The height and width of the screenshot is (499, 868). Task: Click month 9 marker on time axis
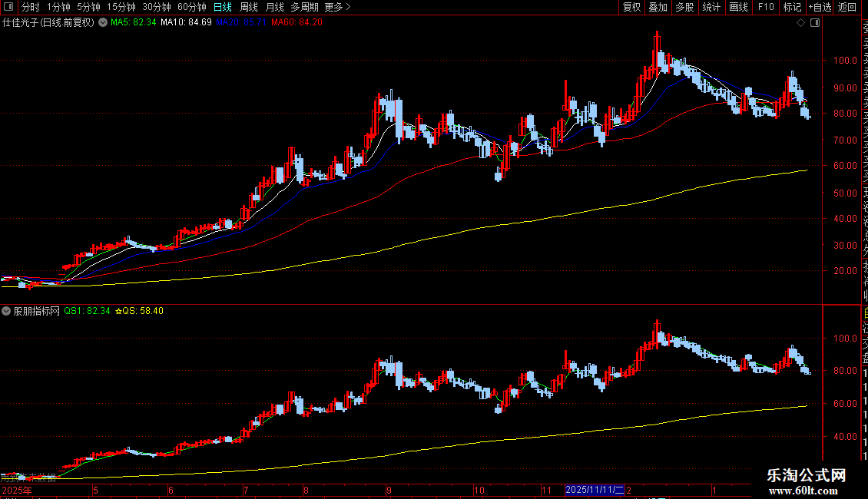click(389, 490)
